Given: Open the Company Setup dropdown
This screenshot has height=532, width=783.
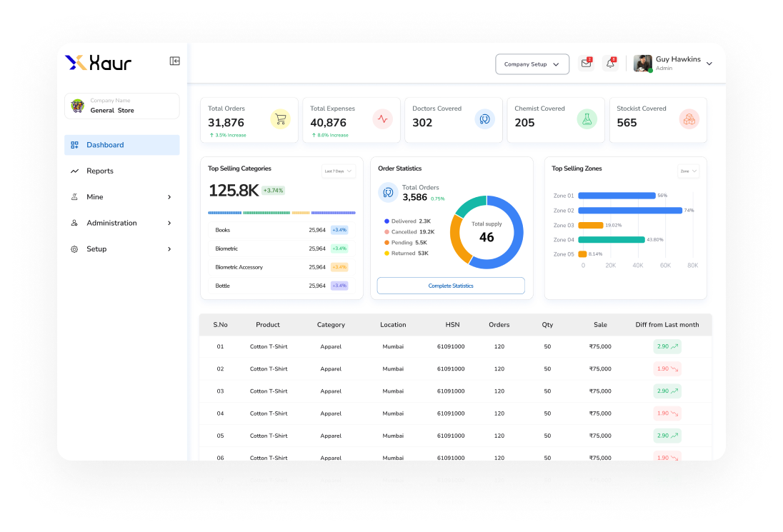Looking at the screenshot, I should [532, 64].
